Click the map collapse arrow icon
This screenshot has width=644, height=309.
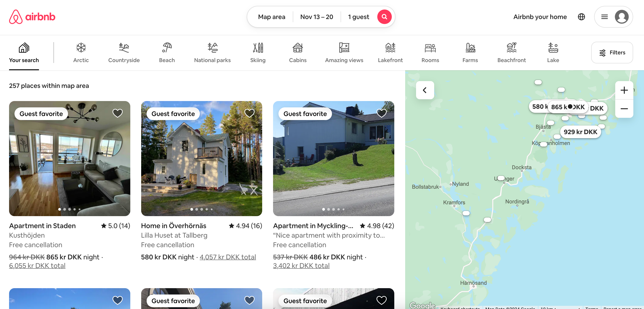click(x=426, y=90)
